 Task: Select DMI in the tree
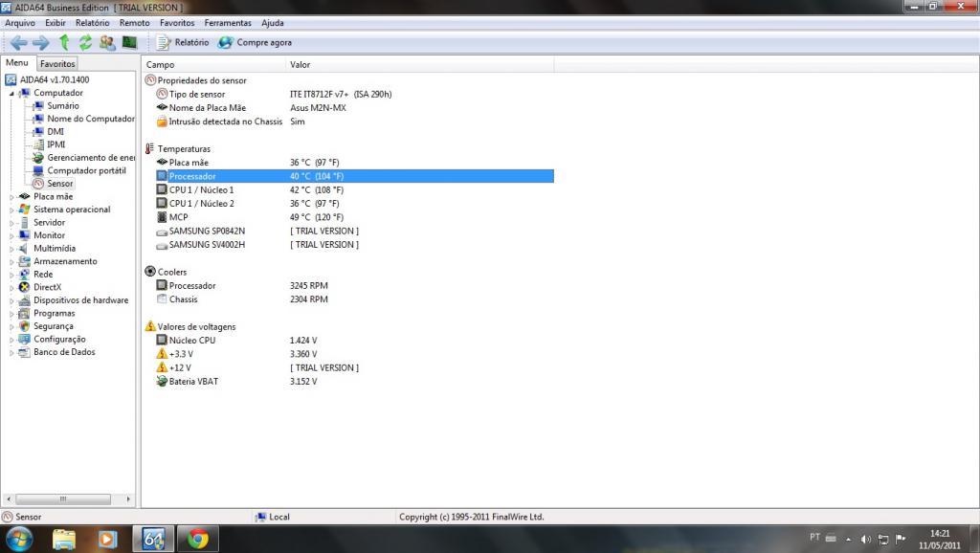pos(56,131)
